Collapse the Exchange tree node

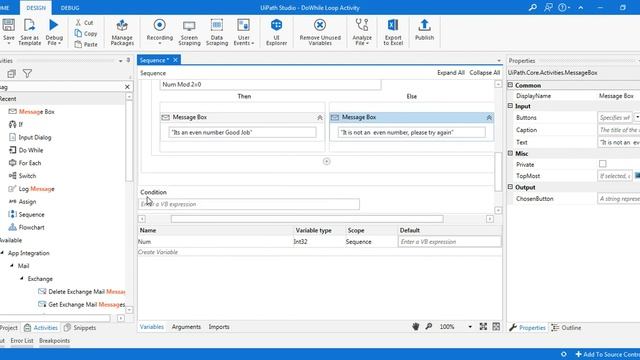coord(22,279)
